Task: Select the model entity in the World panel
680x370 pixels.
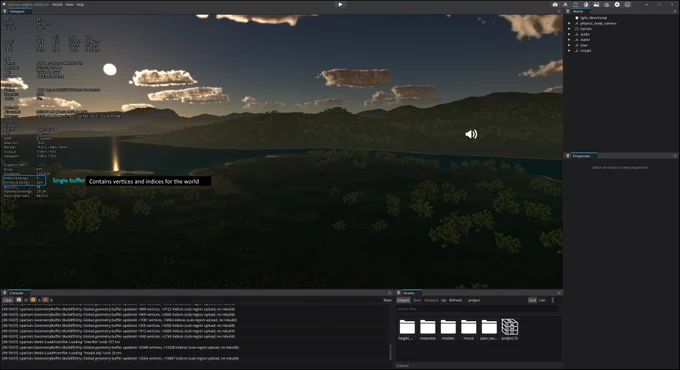Action: coord(585,50)
